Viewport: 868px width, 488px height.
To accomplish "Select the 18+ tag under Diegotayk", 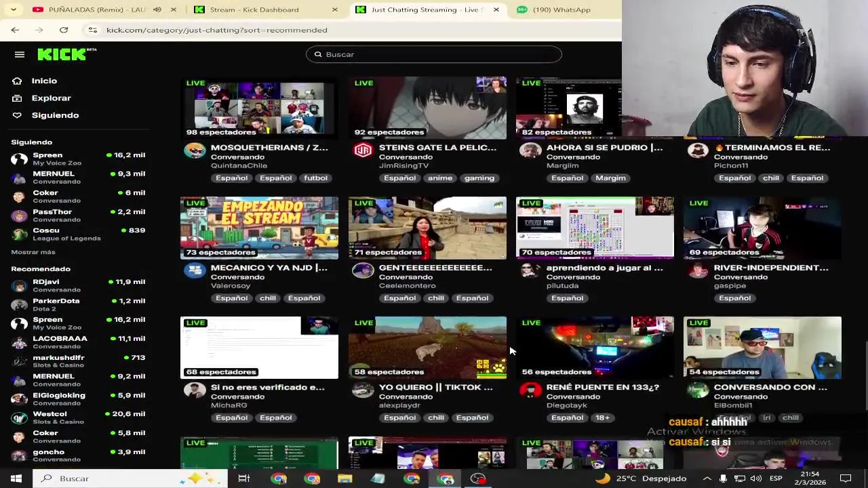I will point(603,418).
